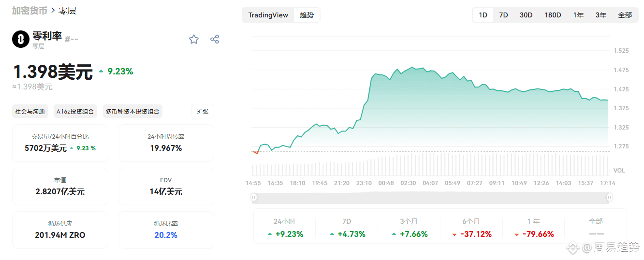Click the share icon
Viewport: 644px width, 260px height.
pos(215,39)
